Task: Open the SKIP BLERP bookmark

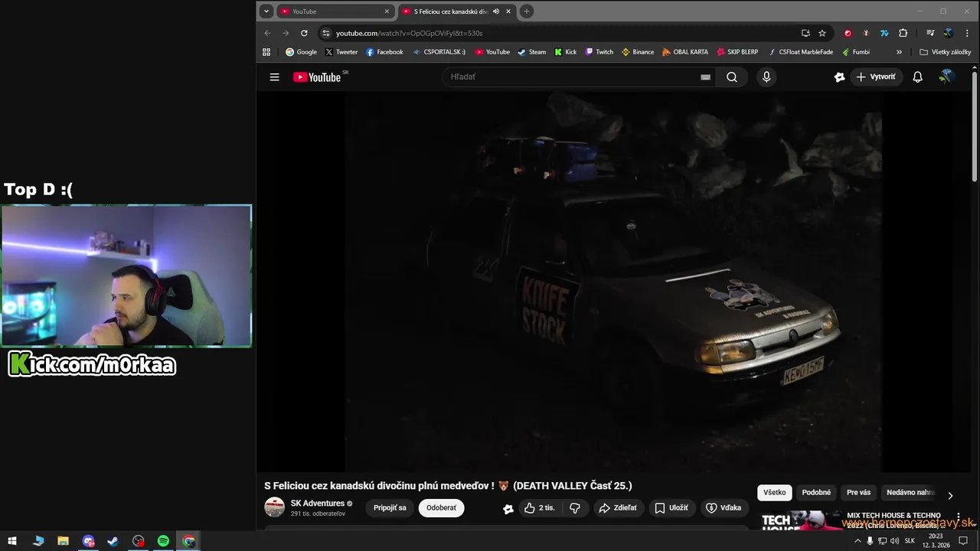Action: (x=737, y=52)
